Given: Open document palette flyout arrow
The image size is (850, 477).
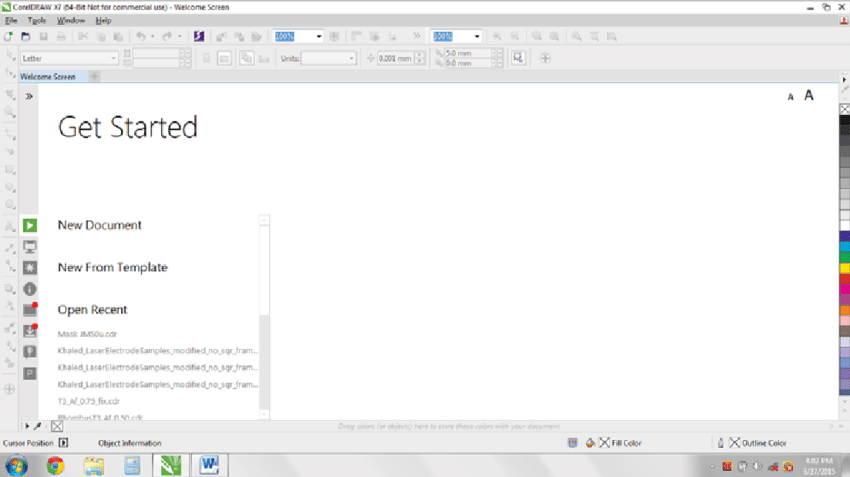Looking at the screenshot, I should coord(27,426).
